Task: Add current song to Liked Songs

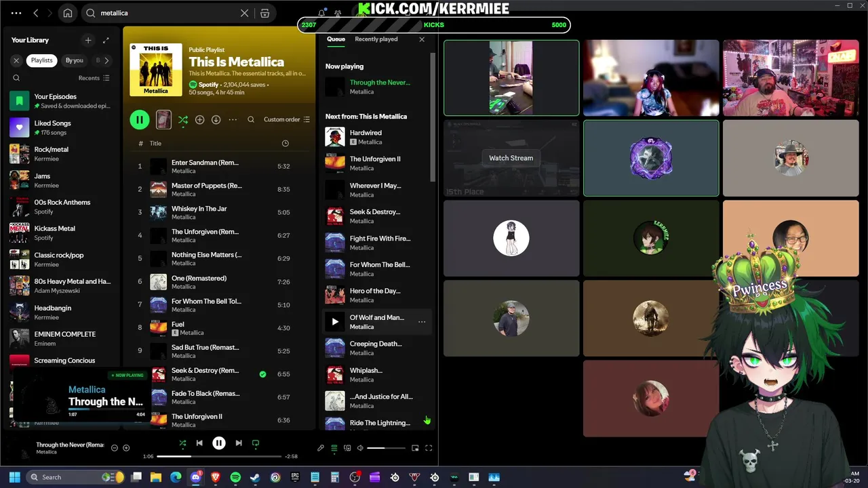Action: (x=126, y=447)
